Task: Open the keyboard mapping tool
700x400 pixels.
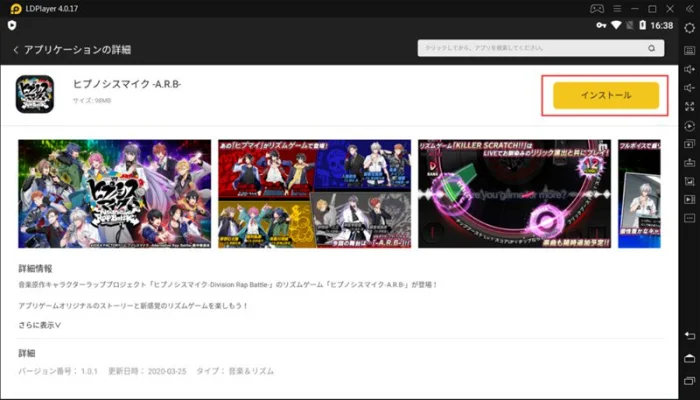Action: point(690,50)
